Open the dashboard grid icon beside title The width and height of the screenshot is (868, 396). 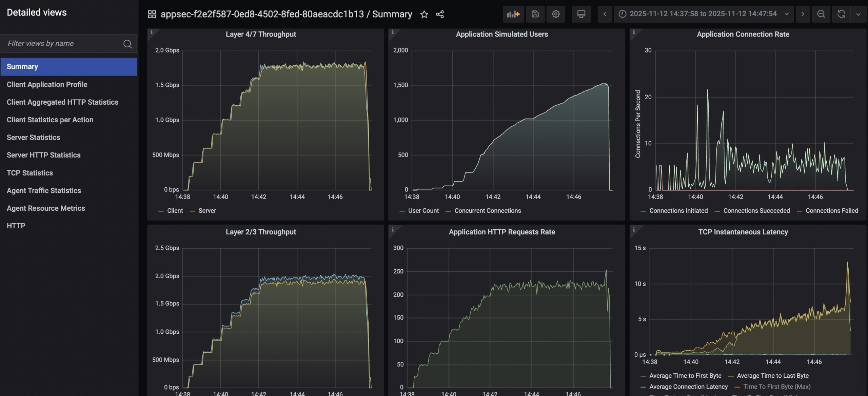[x=152, y=14]
